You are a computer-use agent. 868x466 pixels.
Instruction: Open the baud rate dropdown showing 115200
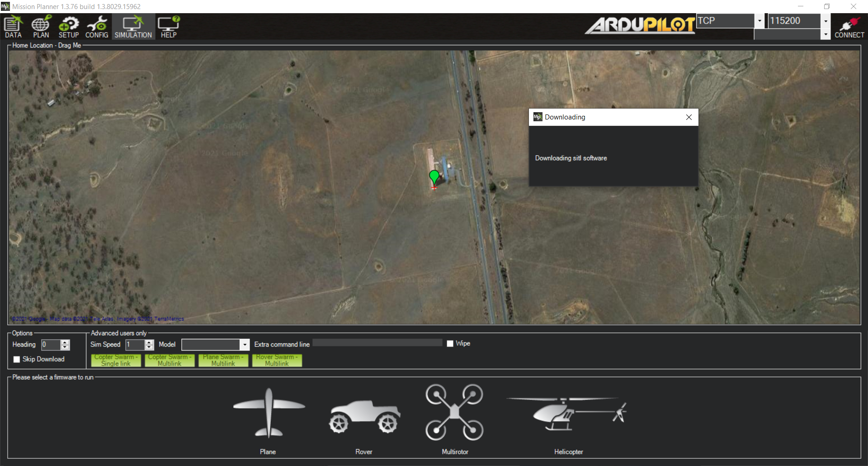[x=826, y=21]
